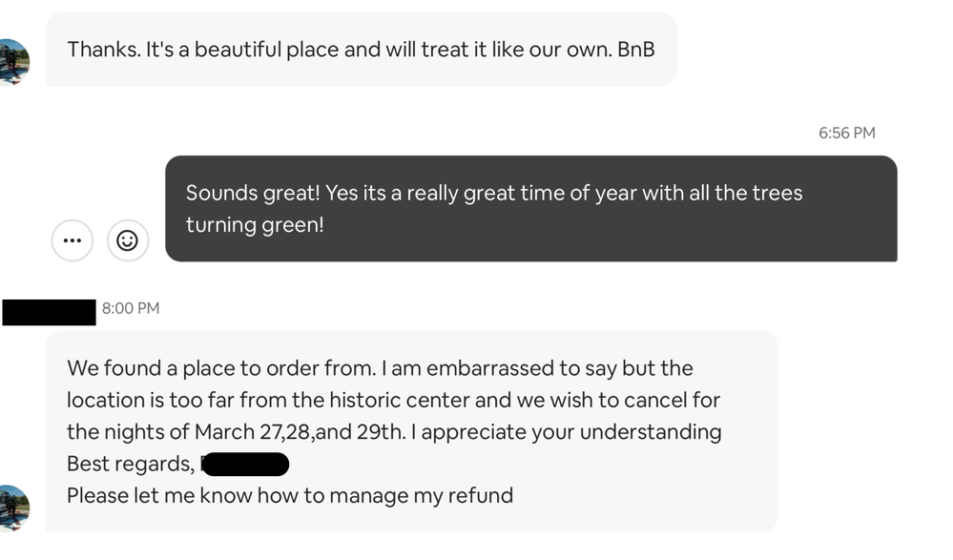Click the redacted signature after "Best regards,"
Viewport: 953px width, 560px height.
click(244, 465)
